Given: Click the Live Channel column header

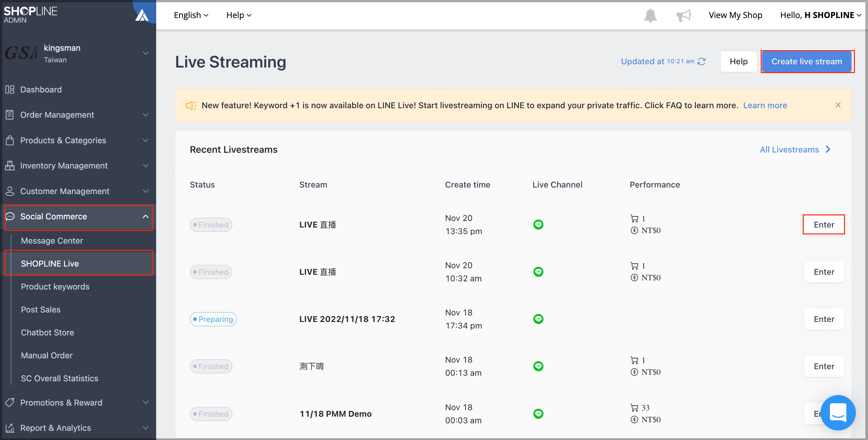Looking at the screenshot, I should tap(557, 184).
